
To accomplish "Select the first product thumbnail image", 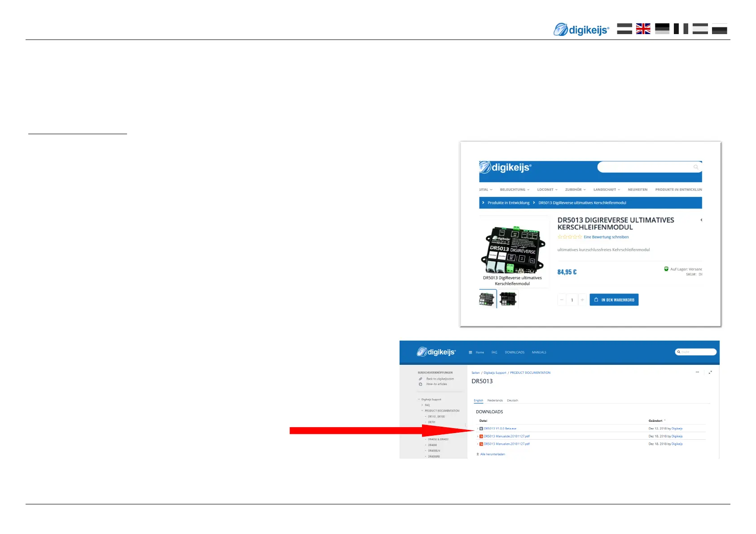I will 488,298.
